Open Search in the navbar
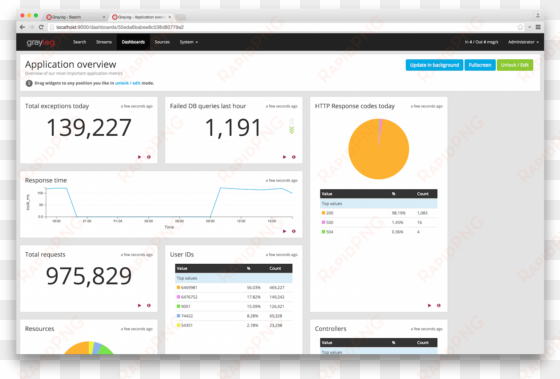 click(79, 42)
